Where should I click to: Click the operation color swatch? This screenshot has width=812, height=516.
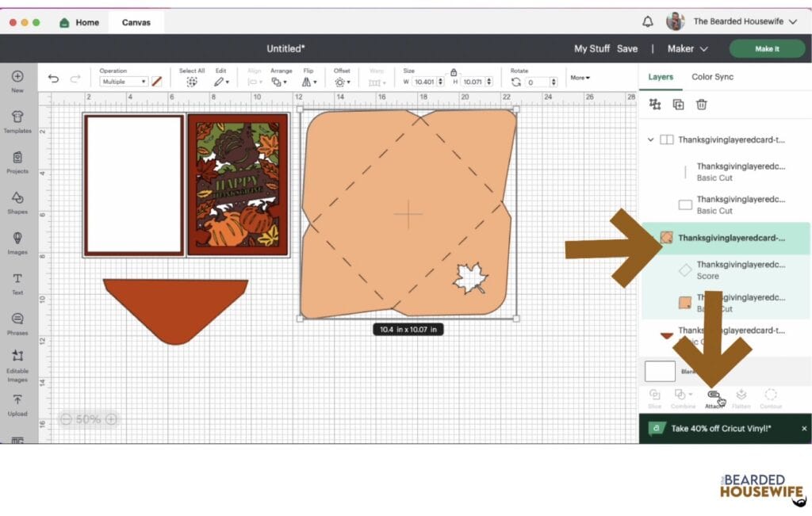157,82
